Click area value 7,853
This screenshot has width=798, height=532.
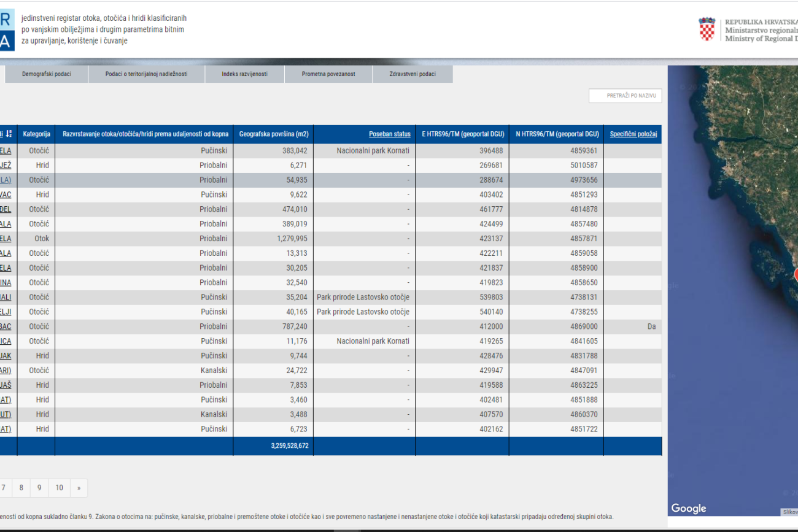tap(299, 385)
